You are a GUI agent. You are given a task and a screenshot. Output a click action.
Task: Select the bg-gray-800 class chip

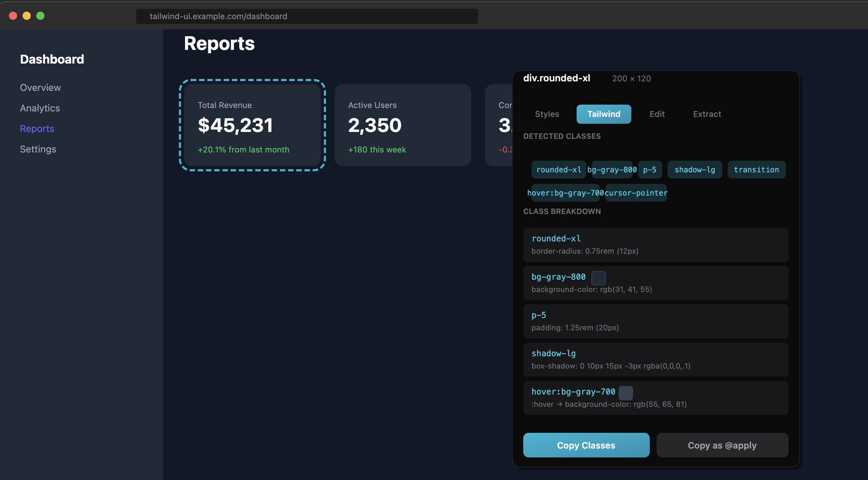(x=612, y=169)
